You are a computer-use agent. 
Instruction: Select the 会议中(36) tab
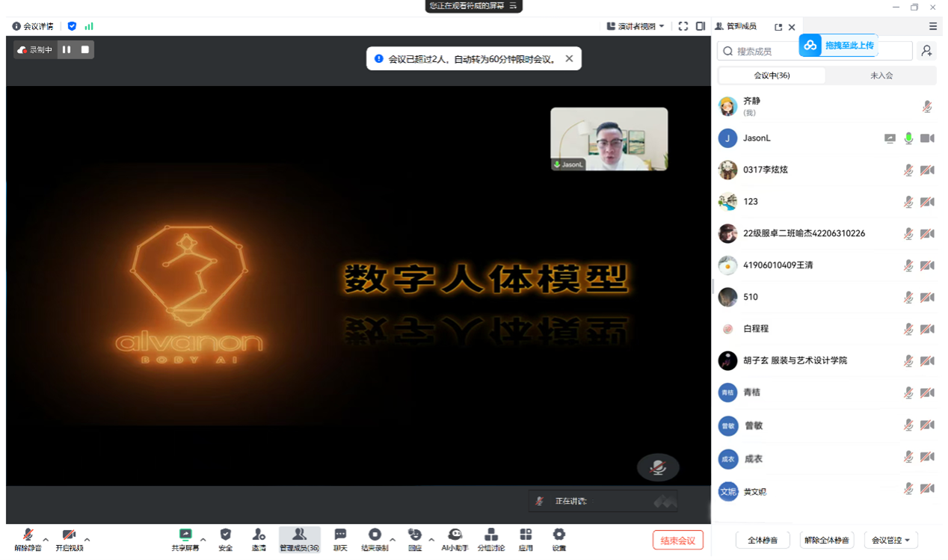(x=772, y=76)
